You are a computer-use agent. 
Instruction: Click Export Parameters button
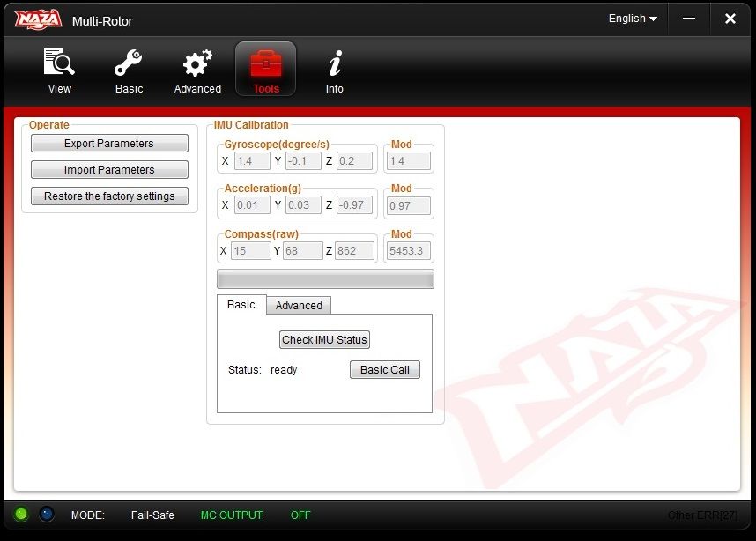tap(109, 144)
